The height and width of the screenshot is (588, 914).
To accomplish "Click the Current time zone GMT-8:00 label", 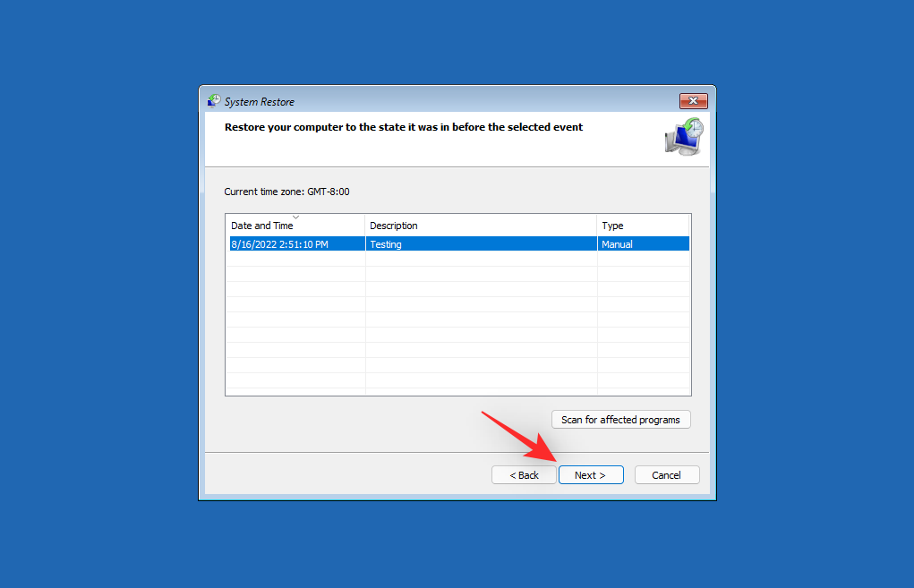I will (x=286, y=191).
